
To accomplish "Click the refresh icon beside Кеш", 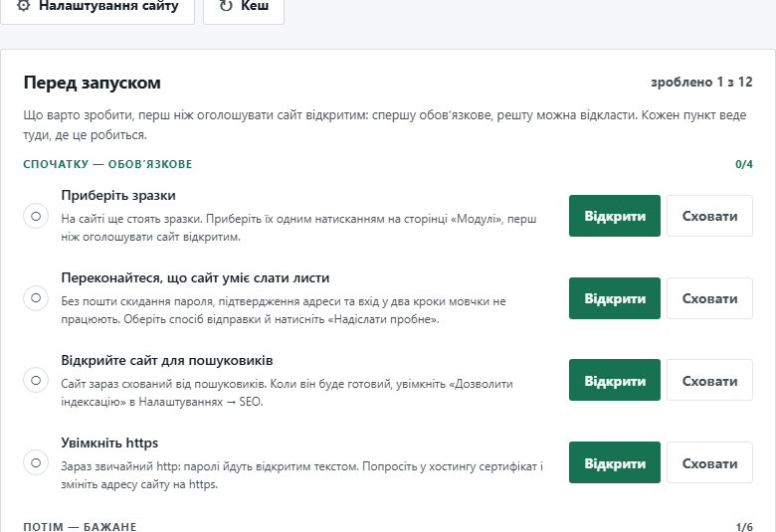I will pos(226,6).
